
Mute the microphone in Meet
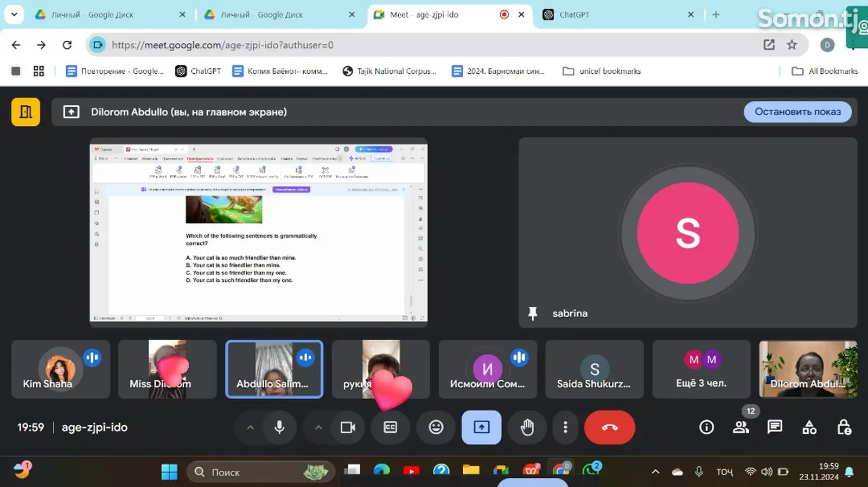279,427
